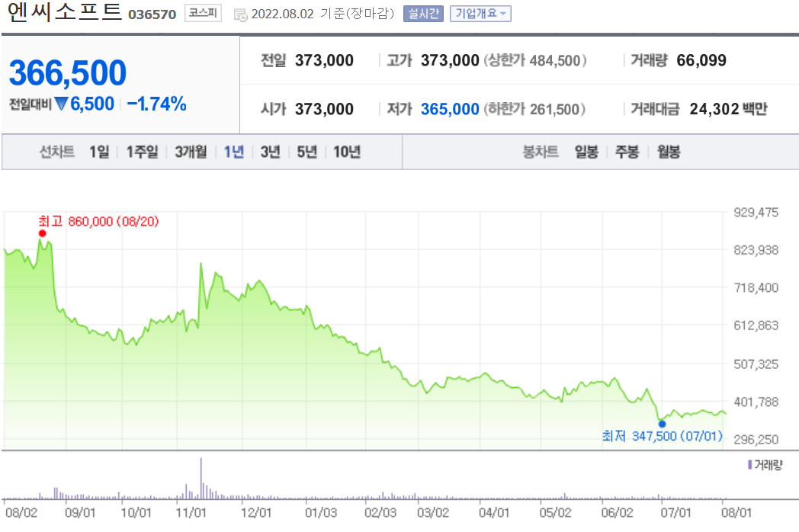The width and height of the screenshot is (799, 532).
Task: Click the 고가 value 373,000
Action: pos(450,61)
